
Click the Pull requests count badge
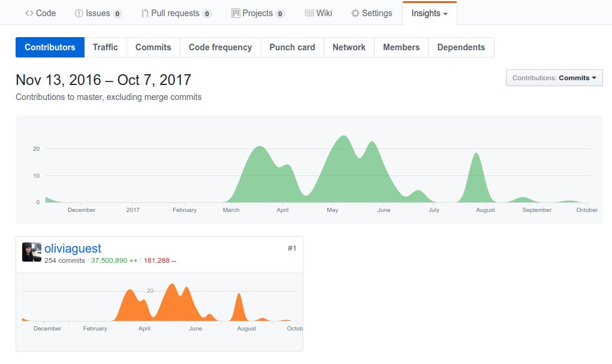(207, 14)
